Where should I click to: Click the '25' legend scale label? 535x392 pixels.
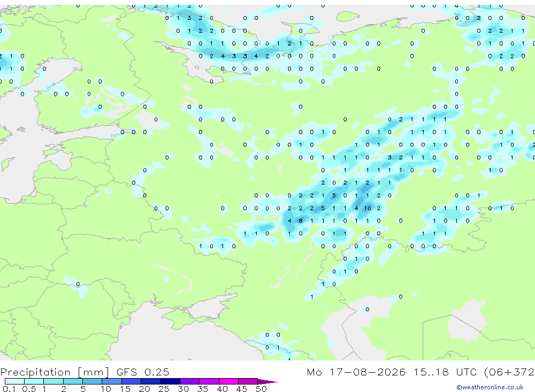click(164, 389)
